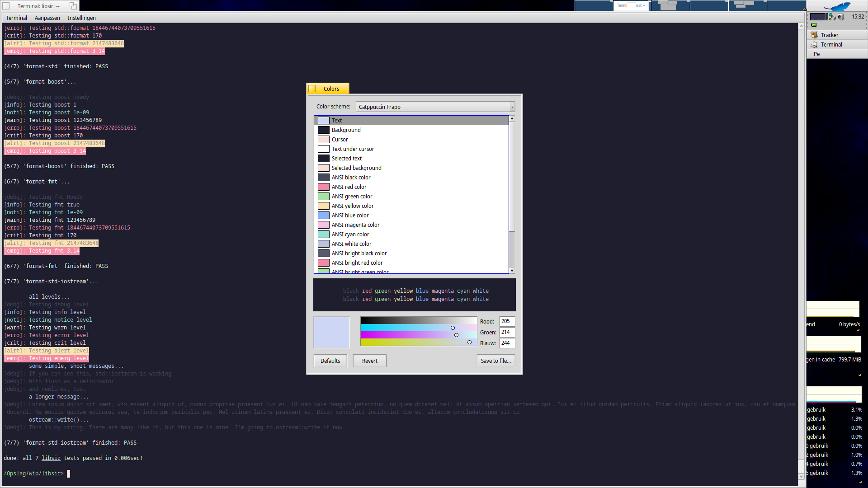Viewport: 868px width, 488px height.
Task: Click the Rood value input field
Action: click(x=506, y=321)
